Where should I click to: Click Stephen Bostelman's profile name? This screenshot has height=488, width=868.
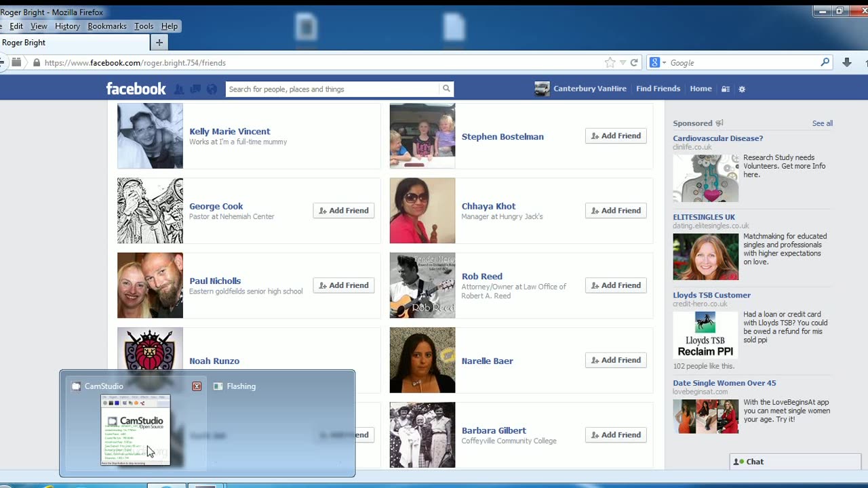point(502,136)
